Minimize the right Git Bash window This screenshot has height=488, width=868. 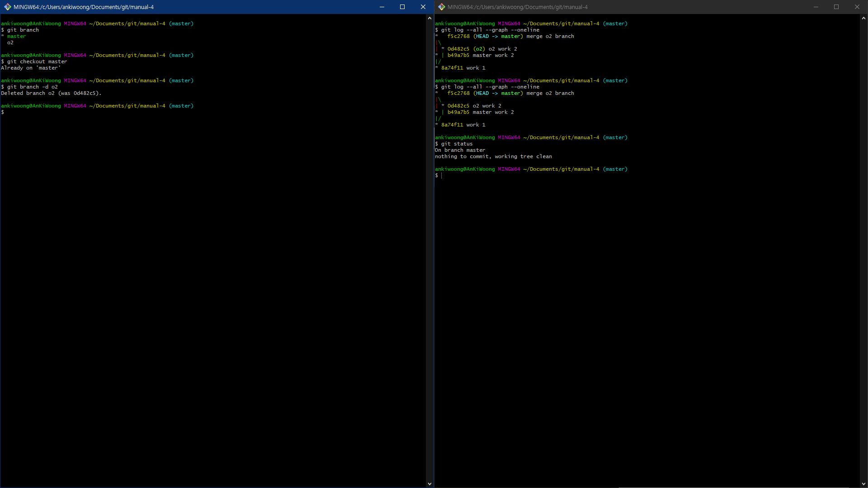click(816, 7)
